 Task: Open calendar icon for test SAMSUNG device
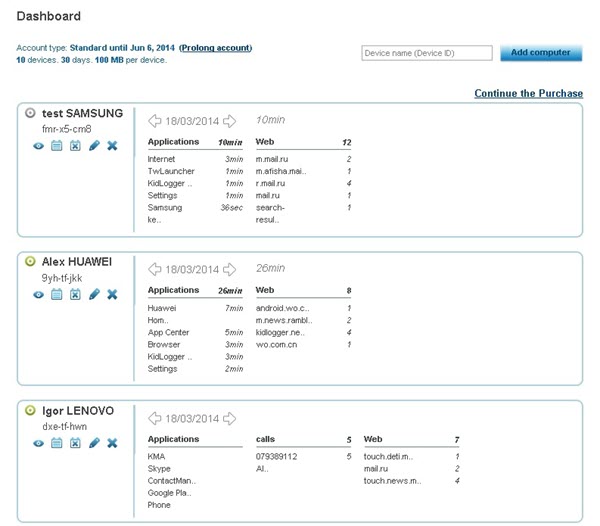coord(57,146)
